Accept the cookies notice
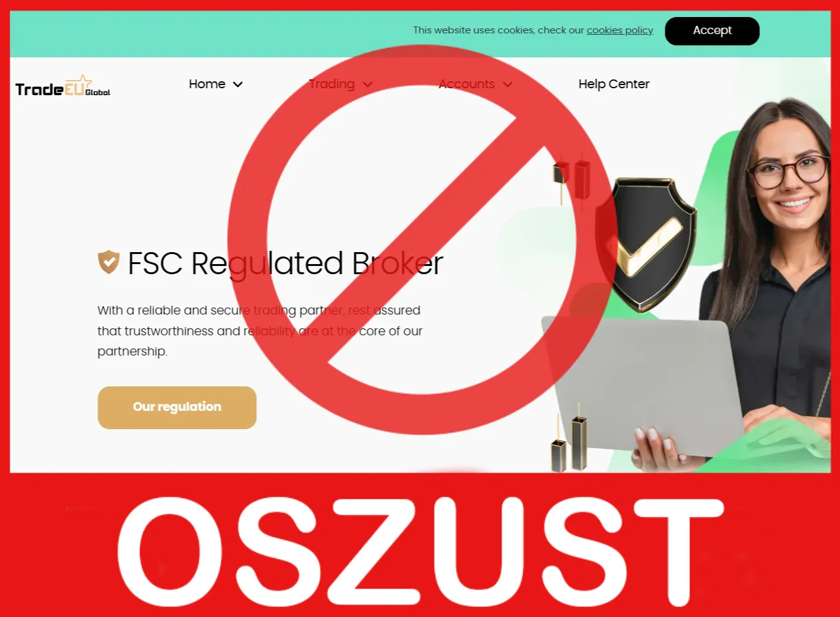 point(712,31)
